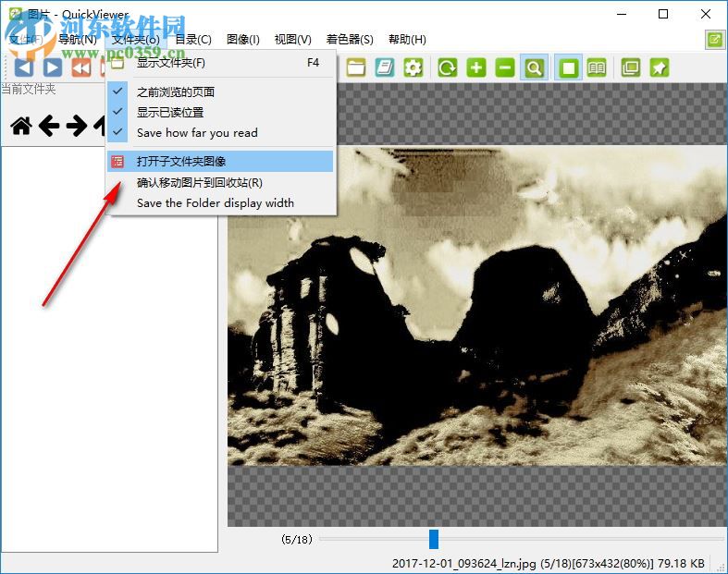
Task: Click the red subfolder image icon in menu
Action: tap(117, 161)
